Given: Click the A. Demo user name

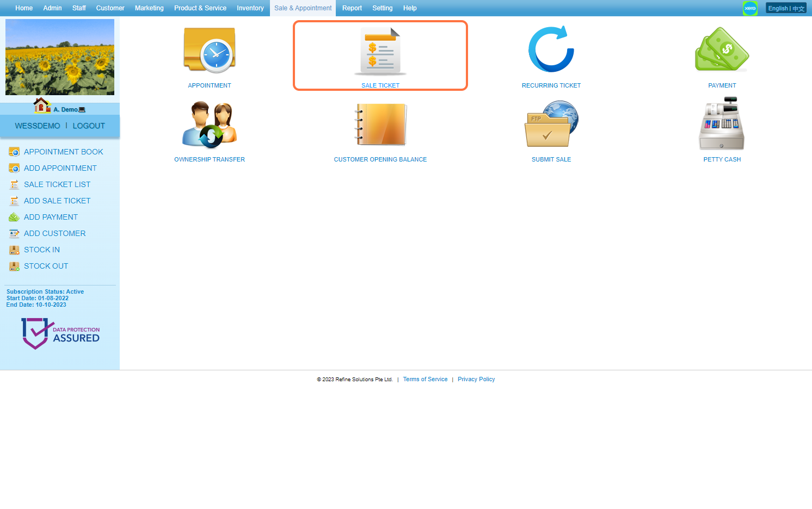Looking at the screenshot, I should [65, 109].
